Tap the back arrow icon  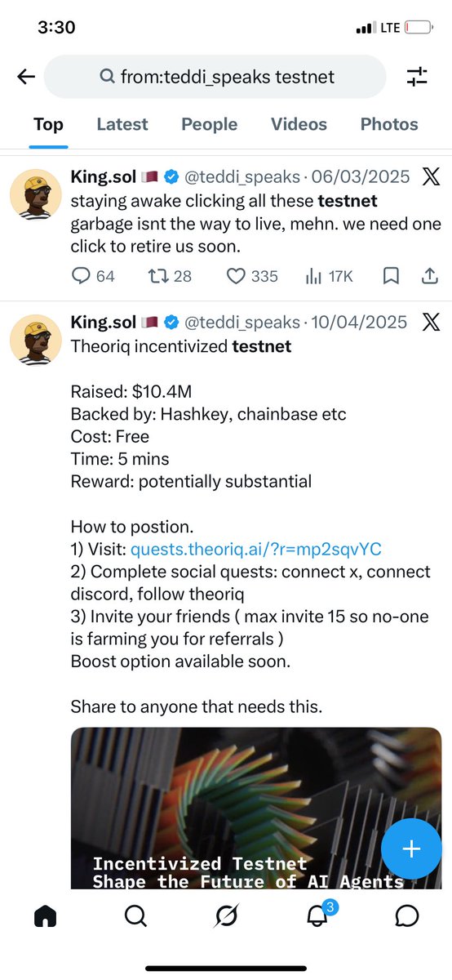tap(26, 77)
